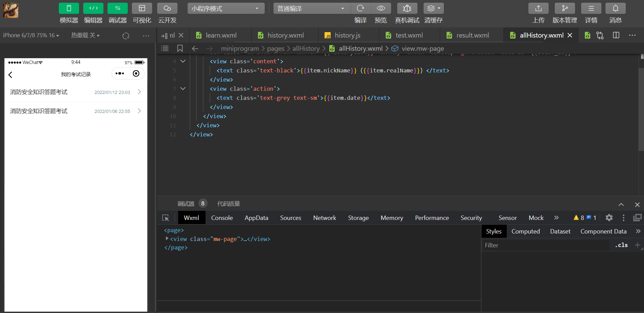644x313 pixels.
Task: Open the Storage tab
Action: (358, 218)
